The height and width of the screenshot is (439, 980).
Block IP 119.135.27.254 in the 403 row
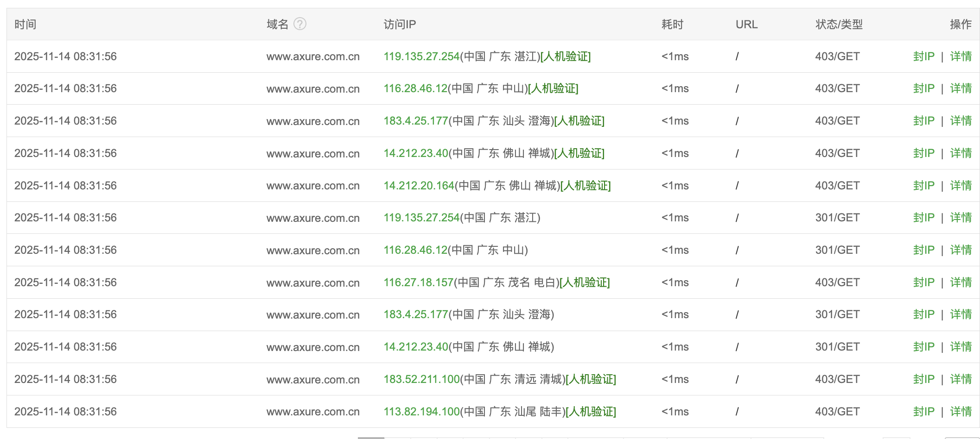tap(923, 56)
